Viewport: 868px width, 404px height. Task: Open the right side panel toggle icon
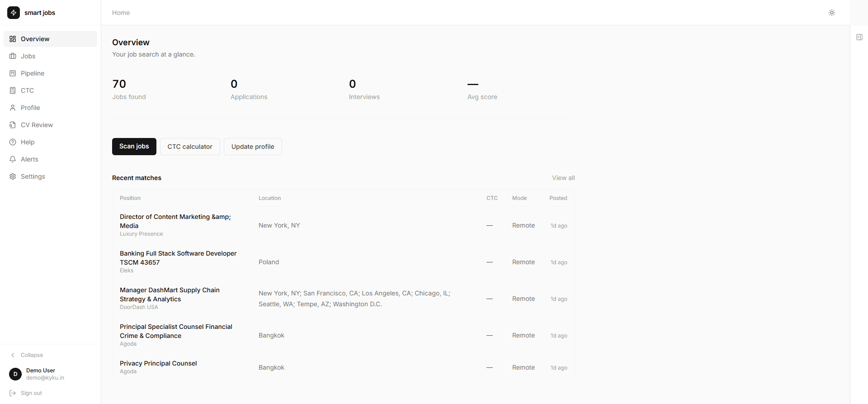click(x=859, y=37)
